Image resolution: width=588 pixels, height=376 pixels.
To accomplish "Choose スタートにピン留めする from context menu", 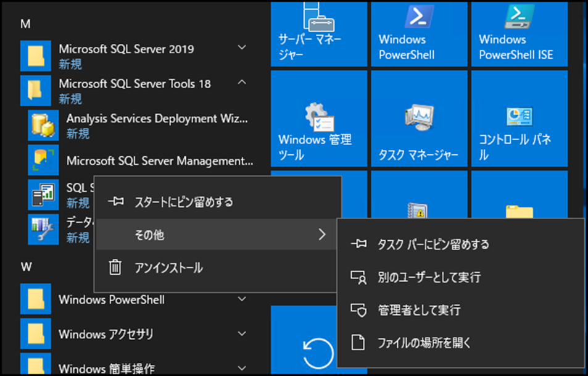I will [x=218, y=202].
